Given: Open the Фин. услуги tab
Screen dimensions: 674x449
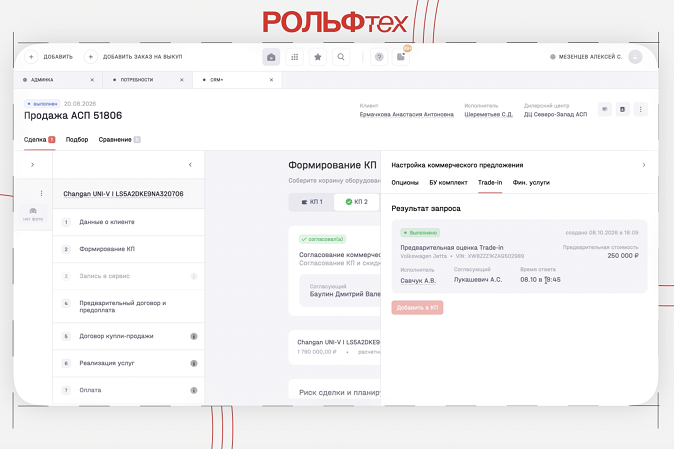Looking at the screenshot, I should click(x=531, y=183).
